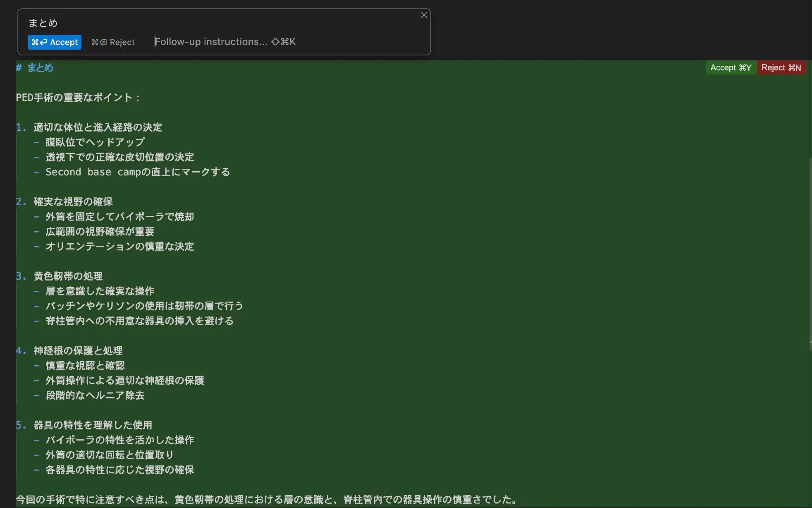812x508 pixels.
Task: Click the blue Accept button
Action: coord(55,42)
